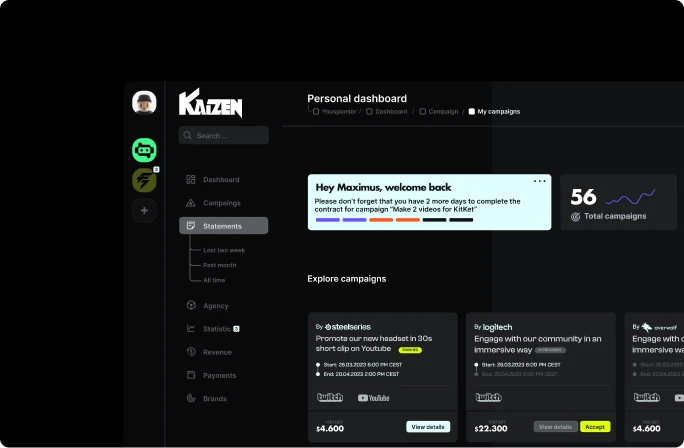
Task: Accept the logitech campaign
Action: coord(595,427)
